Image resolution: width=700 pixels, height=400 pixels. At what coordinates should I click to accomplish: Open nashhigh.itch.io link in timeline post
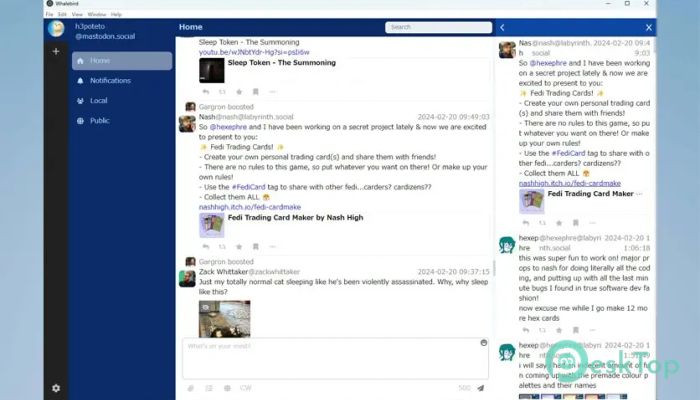[250, 207]
